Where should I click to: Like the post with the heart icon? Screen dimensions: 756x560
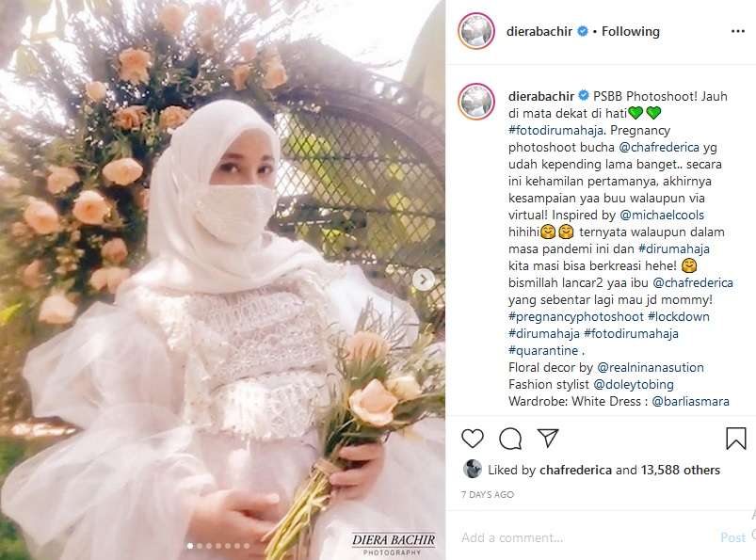[472, 439]
